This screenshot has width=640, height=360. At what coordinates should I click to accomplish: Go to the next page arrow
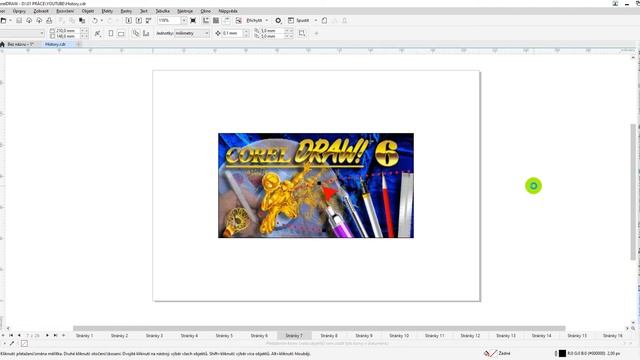click(x=47, y=336)
